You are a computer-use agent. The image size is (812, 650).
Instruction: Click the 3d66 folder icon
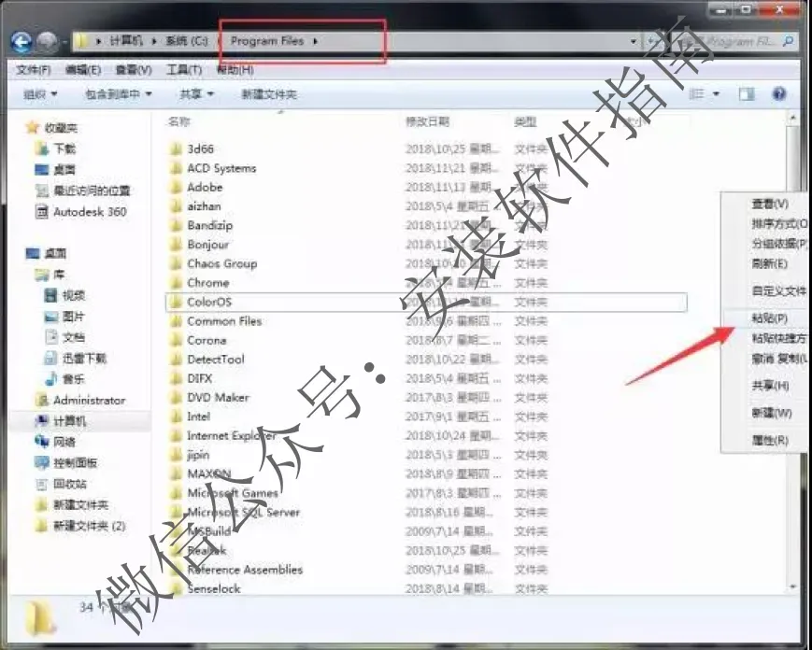pos(176,149)
